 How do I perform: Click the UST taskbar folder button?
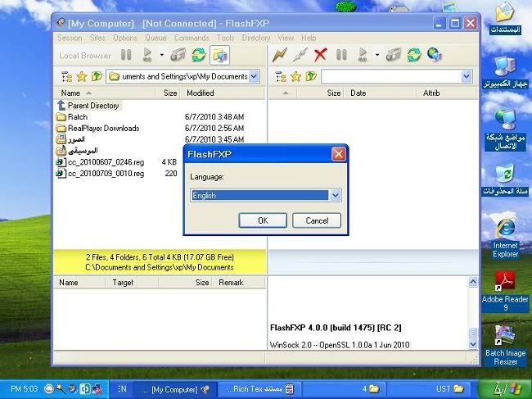point(431,389)
